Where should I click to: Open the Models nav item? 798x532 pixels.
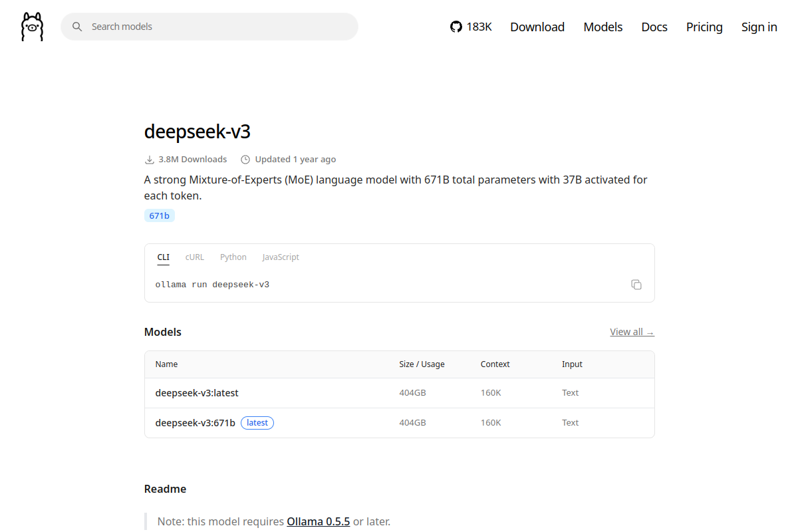coord(603,27)
